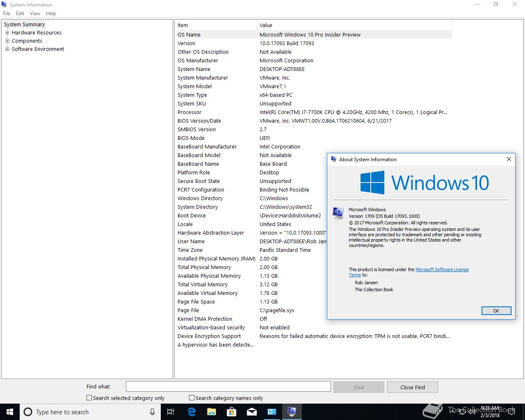Click the System Information title bar icon

[4, 5]
